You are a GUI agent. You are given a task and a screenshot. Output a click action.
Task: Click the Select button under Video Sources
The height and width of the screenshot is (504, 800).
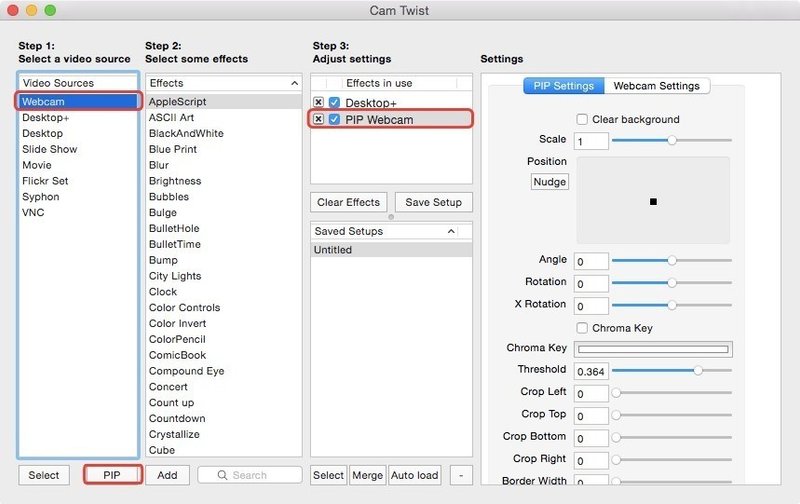(x=44, y=475)
